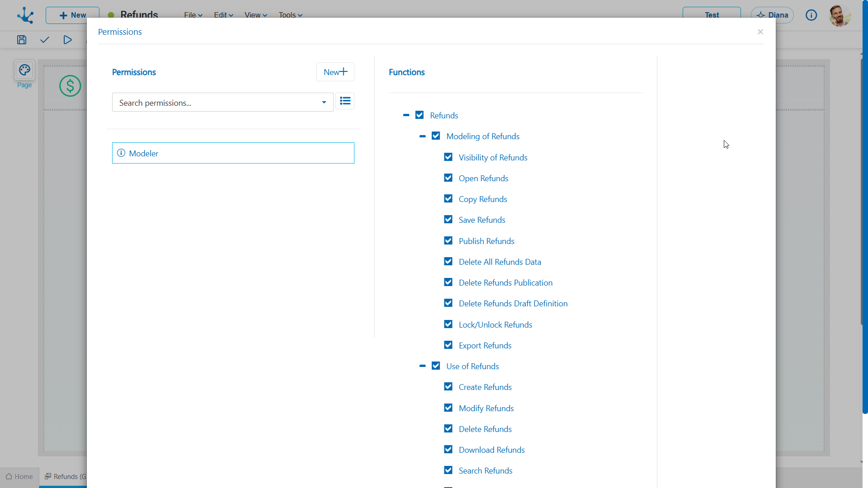The image size is (868, 488).
Task: Open the user profile avatar
Action: 840,15
